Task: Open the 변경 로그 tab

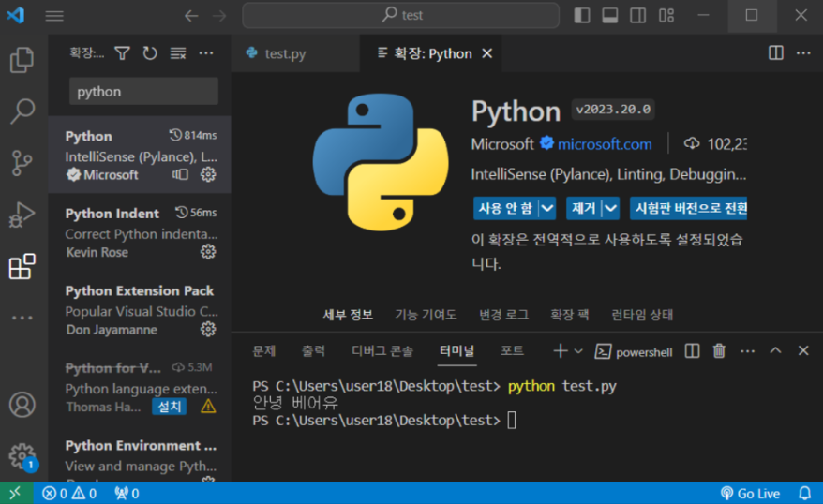Action: click(504, 315)
